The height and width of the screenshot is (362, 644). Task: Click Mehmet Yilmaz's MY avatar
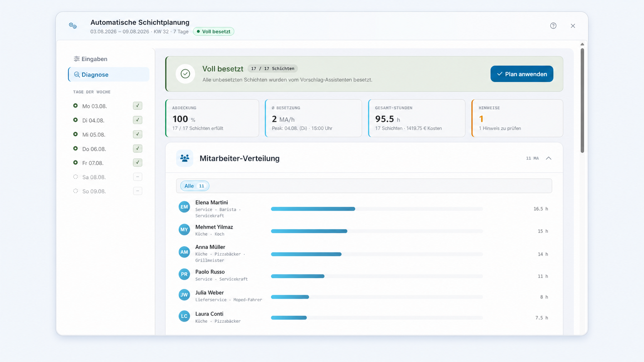[184, 230]
